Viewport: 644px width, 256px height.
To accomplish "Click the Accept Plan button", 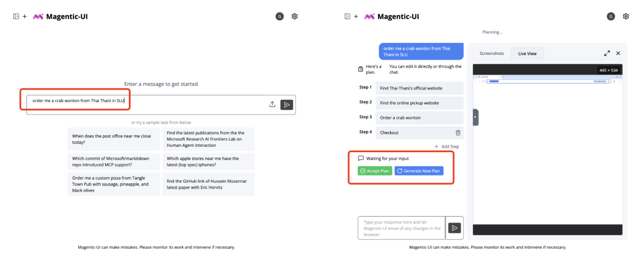I will (x=374, y=171).
